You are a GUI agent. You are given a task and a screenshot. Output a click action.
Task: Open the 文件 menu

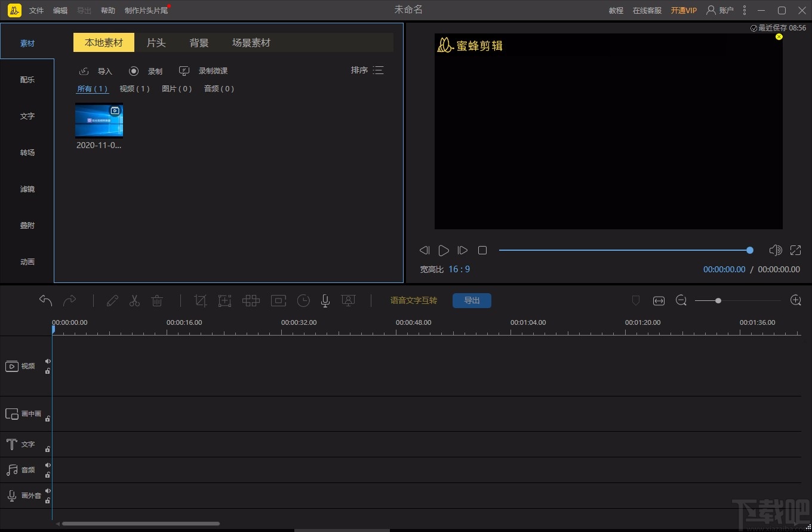36,10
